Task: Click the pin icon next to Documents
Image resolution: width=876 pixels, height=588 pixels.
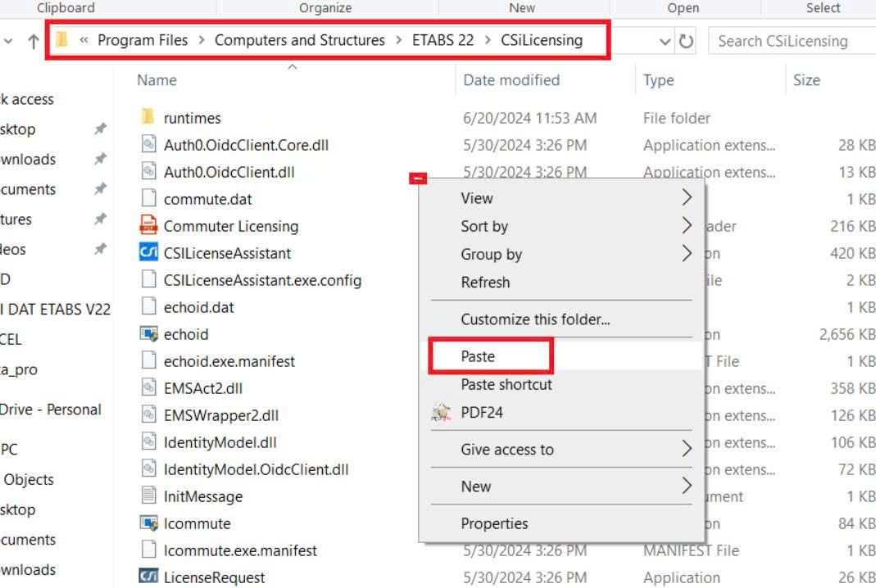Action: [100, 189]
